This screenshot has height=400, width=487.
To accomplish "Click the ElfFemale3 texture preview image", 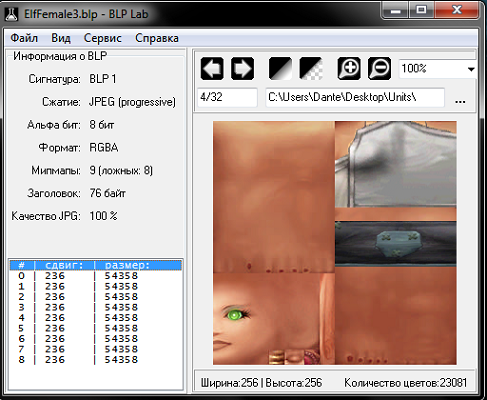I will pyautogui.click(x=335, y=243).
